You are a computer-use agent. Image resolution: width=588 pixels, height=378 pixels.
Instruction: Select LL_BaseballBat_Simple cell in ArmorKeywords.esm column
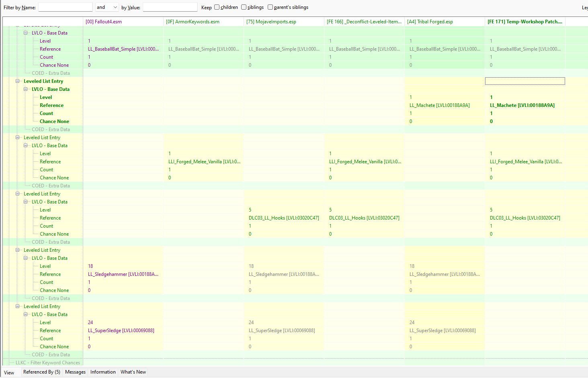[x=203, y=49]
